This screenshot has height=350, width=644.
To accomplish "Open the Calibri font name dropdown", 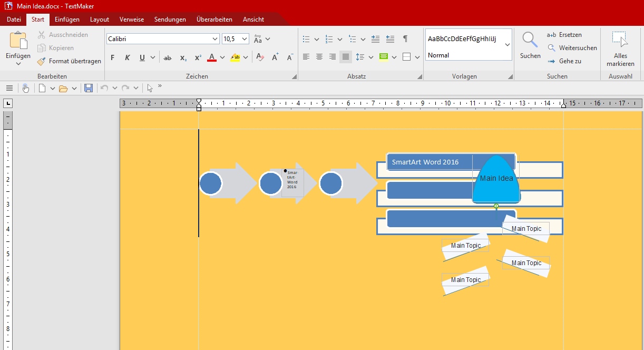I will click(x=215, y=39).
